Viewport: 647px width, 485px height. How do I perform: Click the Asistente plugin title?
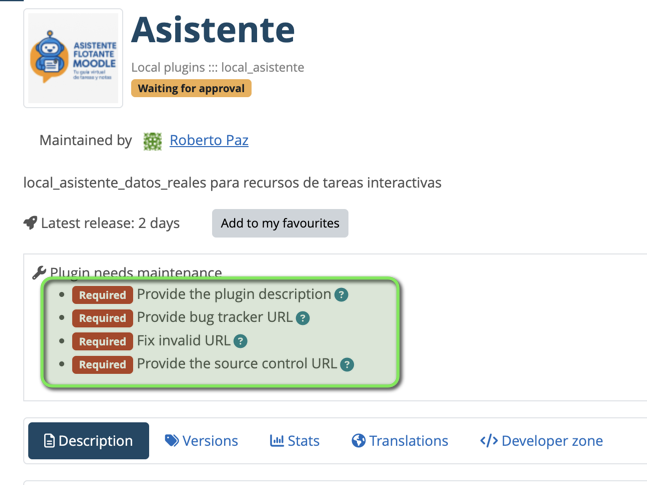pyautogui.click(x=213, y=30)
